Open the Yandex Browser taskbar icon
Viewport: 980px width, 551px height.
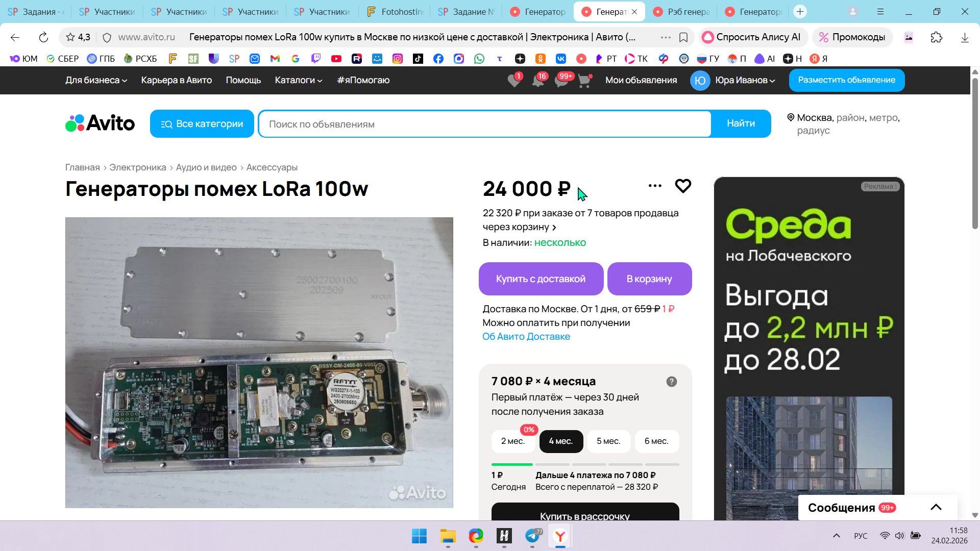(x=560, y=536)
